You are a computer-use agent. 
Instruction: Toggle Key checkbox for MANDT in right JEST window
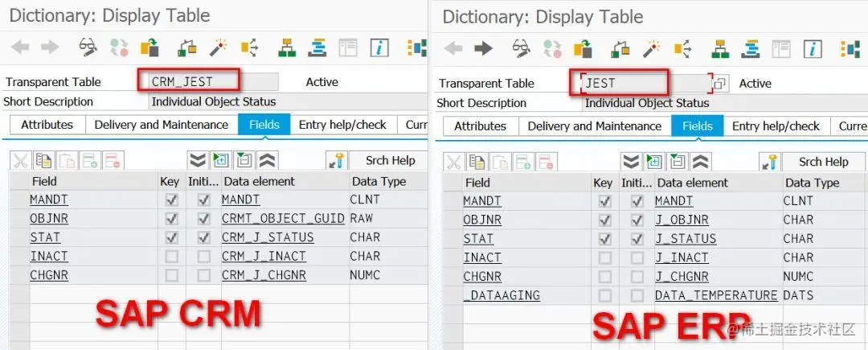[605, 200]
